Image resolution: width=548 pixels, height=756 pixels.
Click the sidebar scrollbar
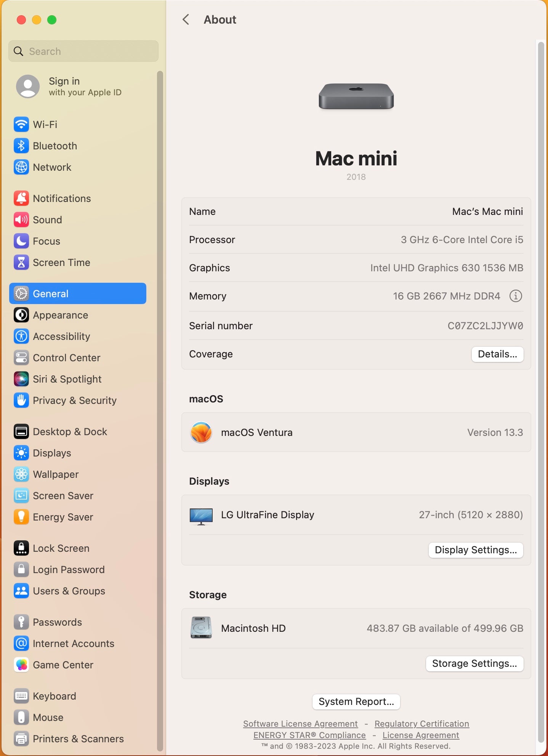160,411
